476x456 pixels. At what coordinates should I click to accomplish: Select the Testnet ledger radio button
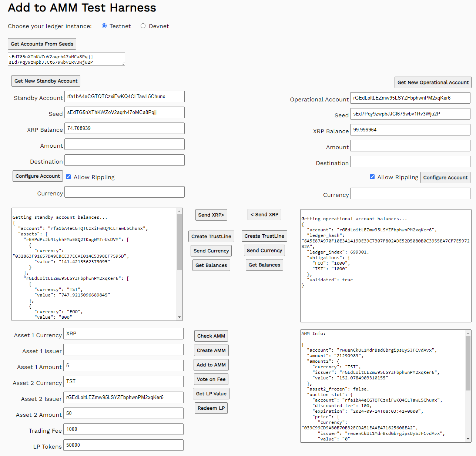pos(104,26)
